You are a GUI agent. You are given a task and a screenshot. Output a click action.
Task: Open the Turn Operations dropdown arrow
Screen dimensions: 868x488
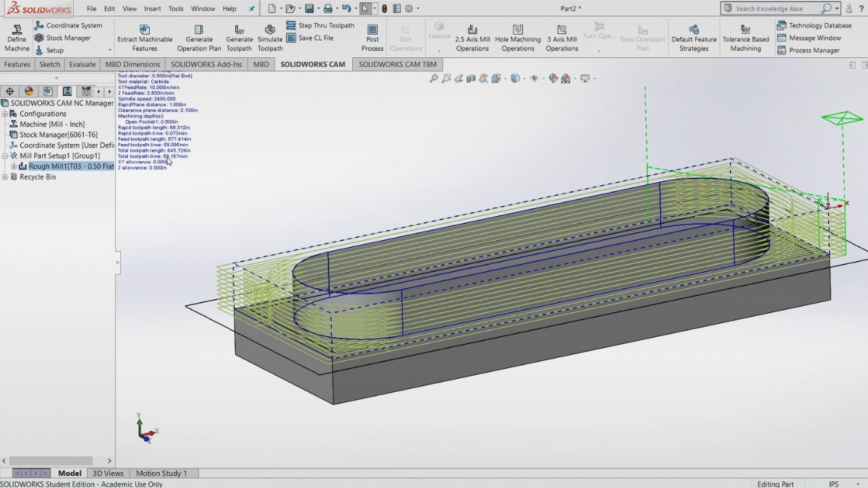point(599,51)
